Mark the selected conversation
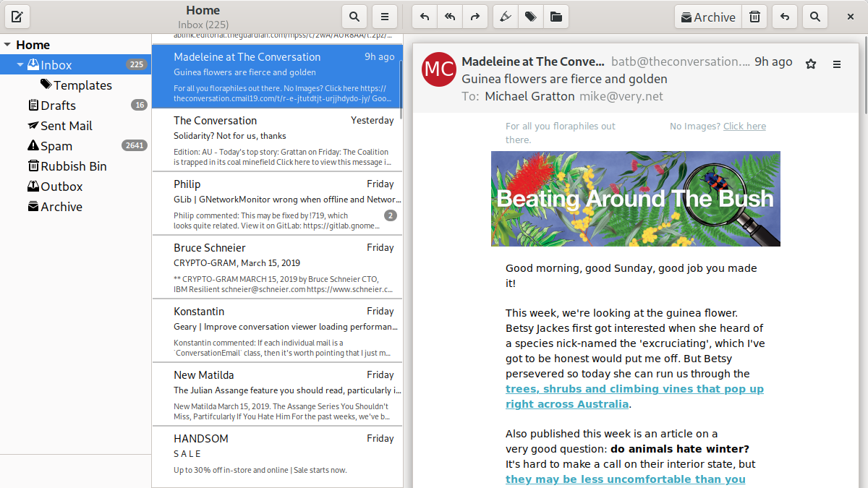 point(505,16)
